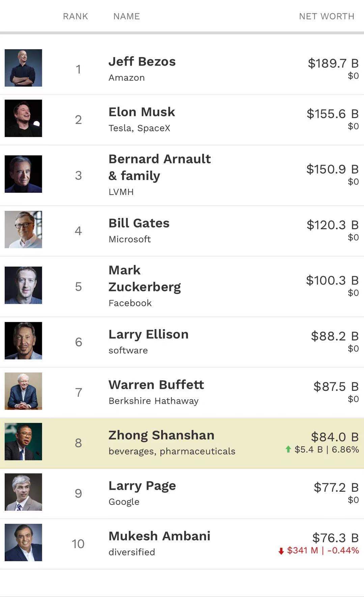
Task: Click the Larry Ellison name
Action: click(148, 334)
